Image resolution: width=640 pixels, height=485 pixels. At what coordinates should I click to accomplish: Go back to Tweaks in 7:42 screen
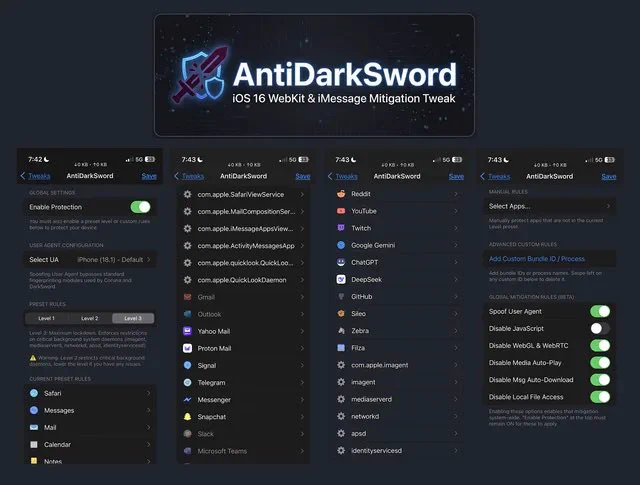tap(36, 176)
